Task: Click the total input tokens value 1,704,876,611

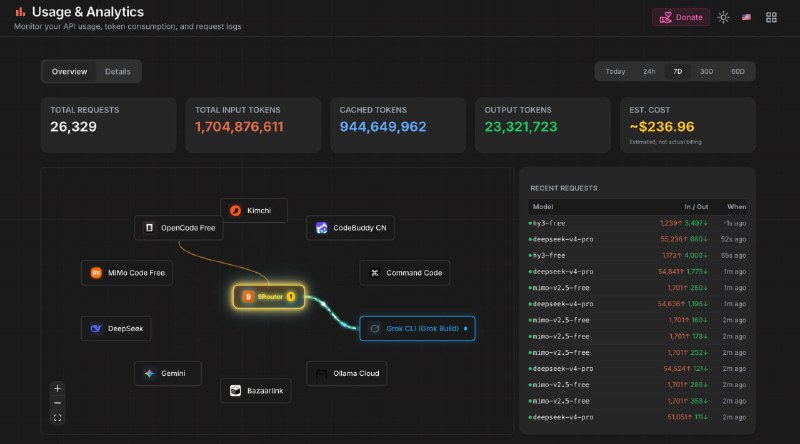Action: [x=239, y=127]
